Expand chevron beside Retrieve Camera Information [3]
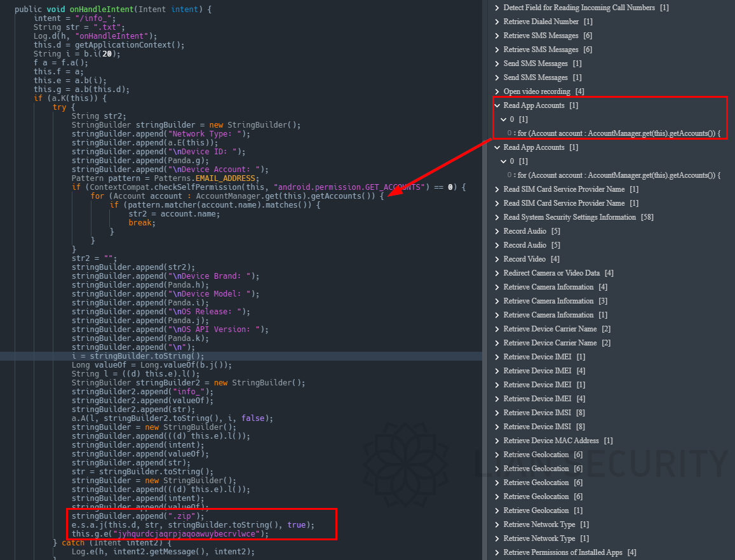Screen dimensions: 735x560 pos(497,302)
